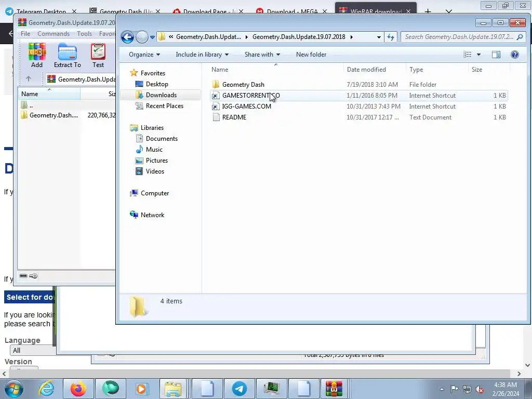This screenshot has width=532, height=399.
Task: Switch to the Telegram Desktop browser tab
Action: 41,11
